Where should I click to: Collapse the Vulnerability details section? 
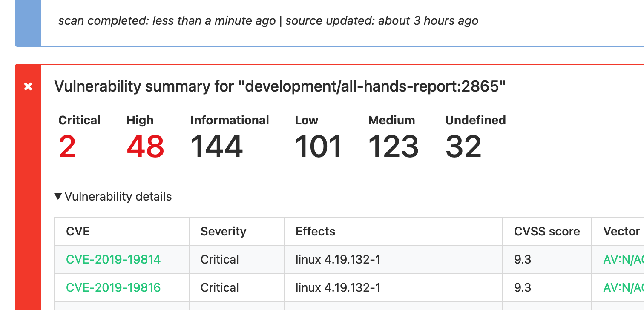click(x=113, y=197)
